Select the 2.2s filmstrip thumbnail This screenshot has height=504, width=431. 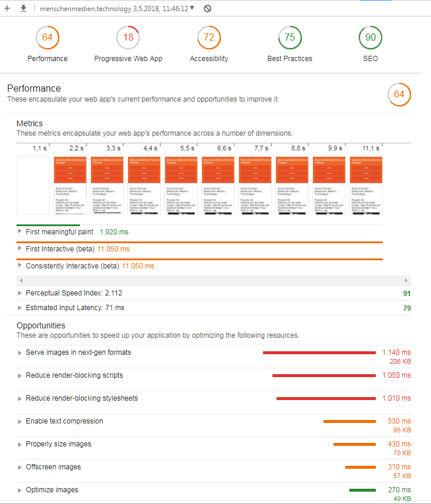(70, 185)
